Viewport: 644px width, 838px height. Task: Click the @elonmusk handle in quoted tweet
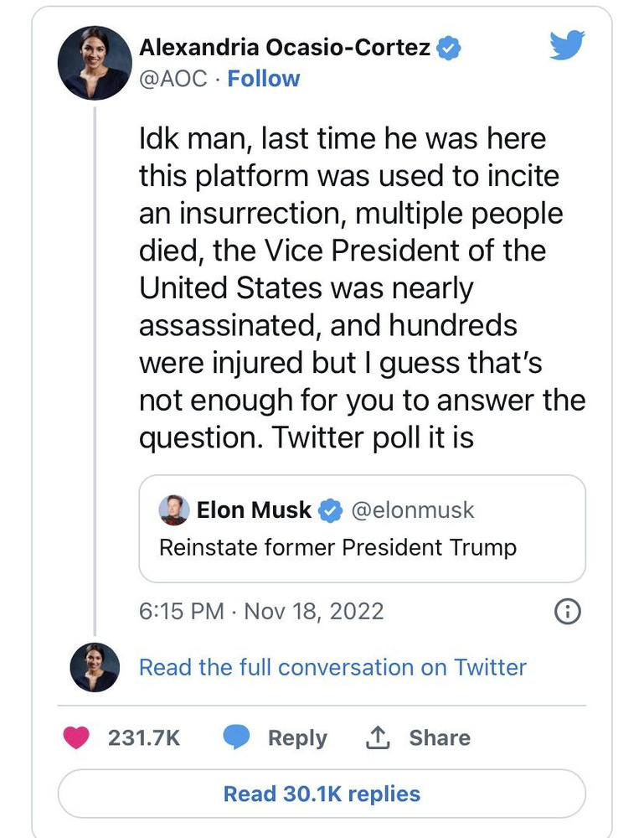tap(412, 510)
